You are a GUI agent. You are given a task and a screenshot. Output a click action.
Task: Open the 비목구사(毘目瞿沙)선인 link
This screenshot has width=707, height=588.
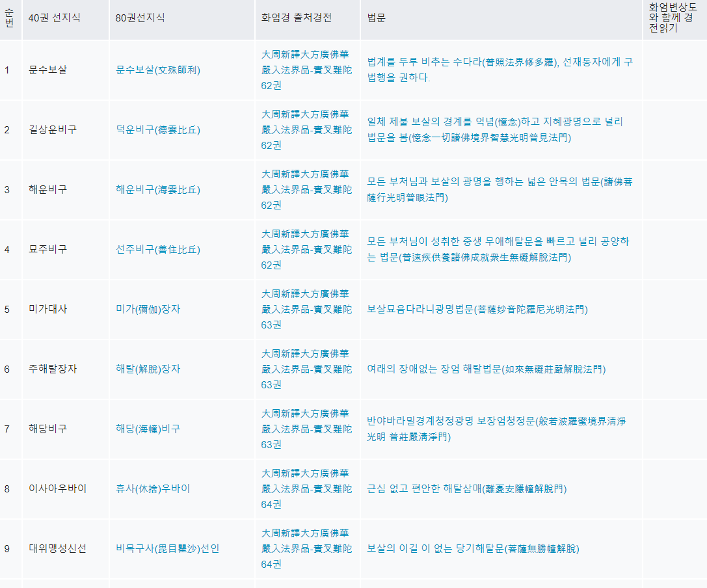168,548
